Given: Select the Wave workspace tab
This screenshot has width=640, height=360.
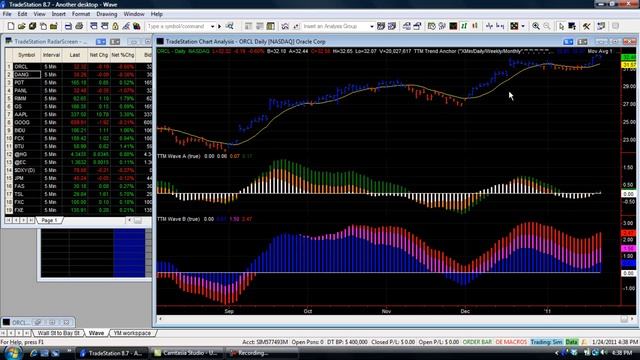Looking at the screenshot, I should click(96, 333).
